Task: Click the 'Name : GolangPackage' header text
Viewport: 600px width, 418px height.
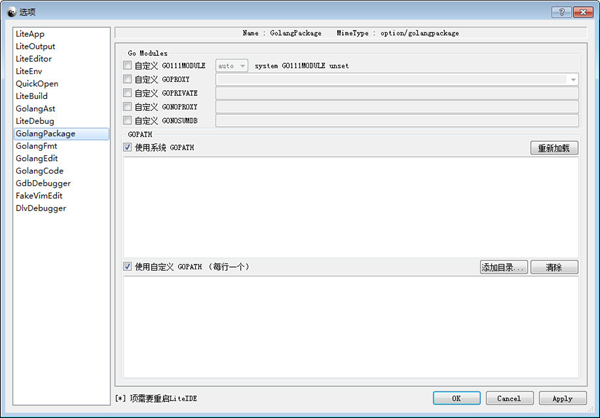Action: [282, 33]
